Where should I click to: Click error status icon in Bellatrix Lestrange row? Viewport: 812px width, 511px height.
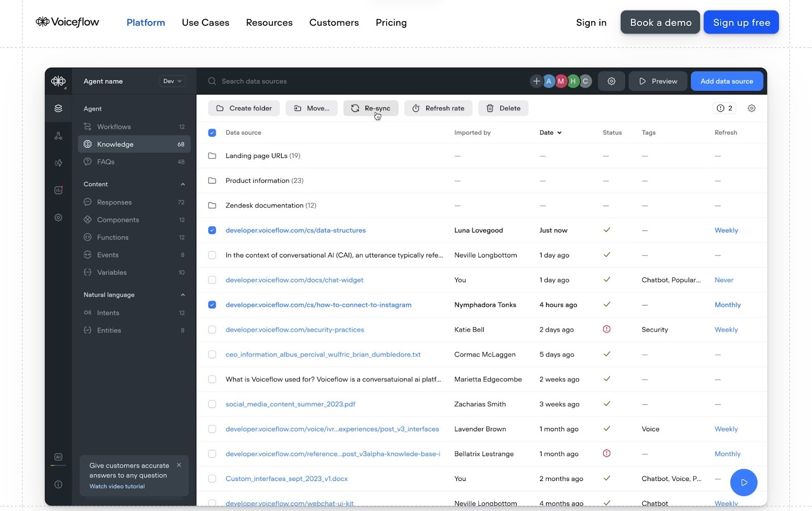[606, 454]
